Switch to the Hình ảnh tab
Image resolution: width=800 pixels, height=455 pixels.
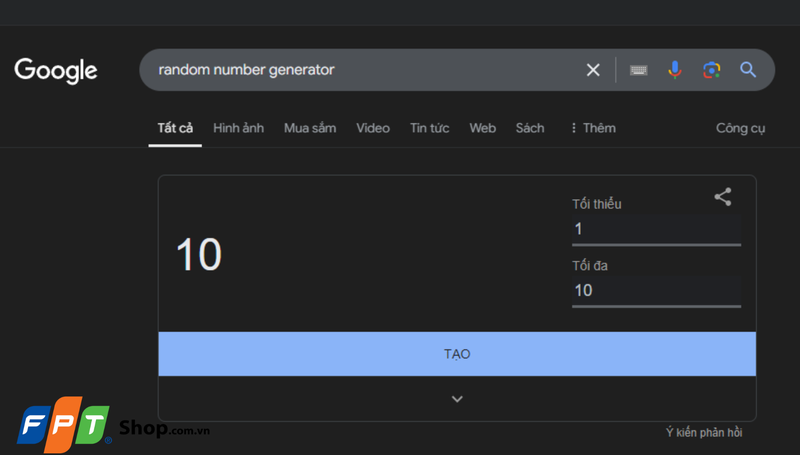click(x=238, y=128)
